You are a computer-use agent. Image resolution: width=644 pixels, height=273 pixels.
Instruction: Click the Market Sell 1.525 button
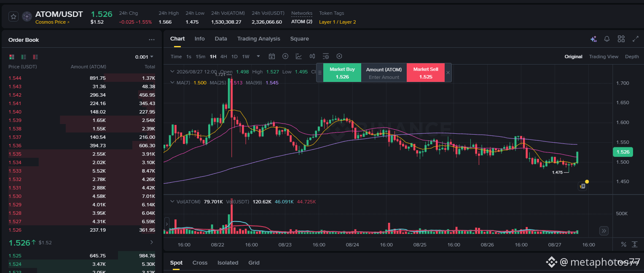pyautogui.click(x=426, y=73)
